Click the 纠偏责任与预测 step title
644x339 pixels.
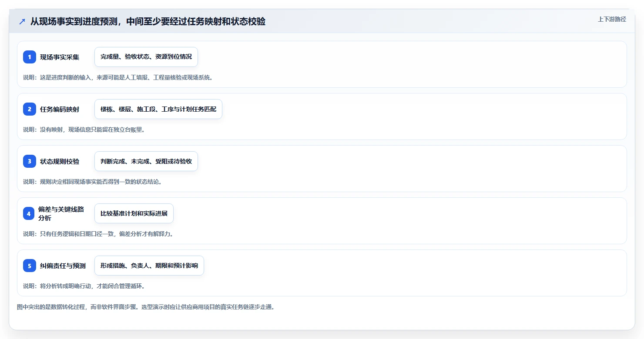coord(63,266)
